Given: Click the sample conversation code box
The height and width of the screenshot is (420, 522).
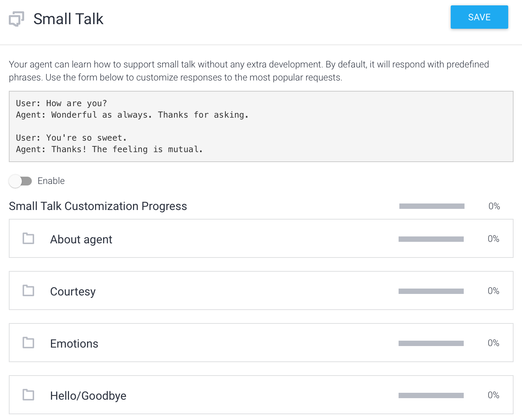Looking at the screenshot, I should (261, 126).
